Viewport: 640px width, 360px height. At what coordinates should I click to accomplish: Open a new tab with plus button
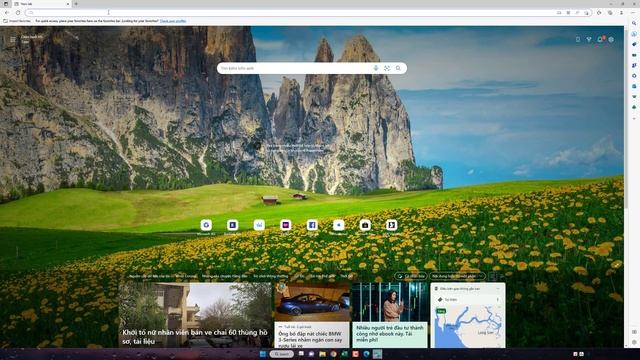point(76,4)
